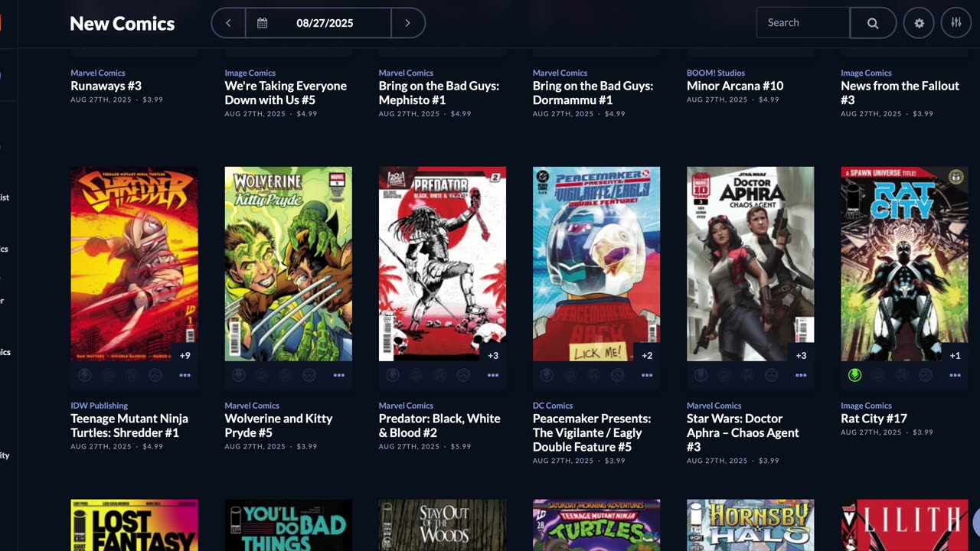Open Hornsby & Halo cover thumbnail
The image size is (980, 551).
(750, 525)
